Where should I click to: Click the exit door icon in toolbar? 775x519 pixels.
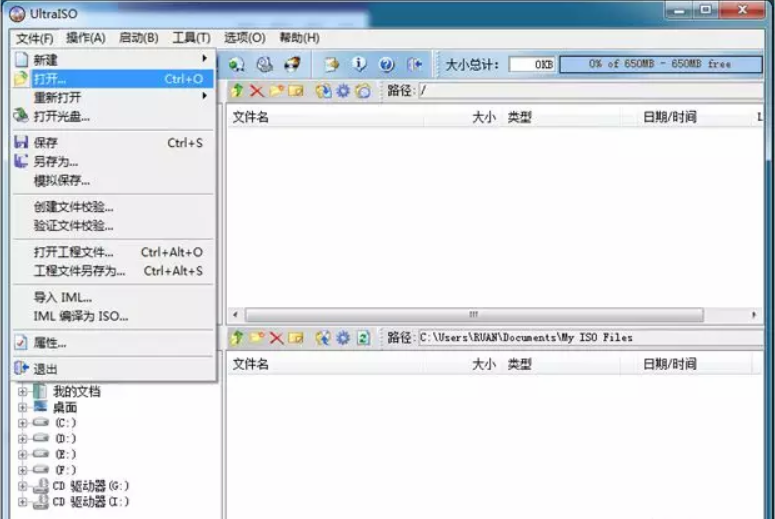click(x=414, y=64)
